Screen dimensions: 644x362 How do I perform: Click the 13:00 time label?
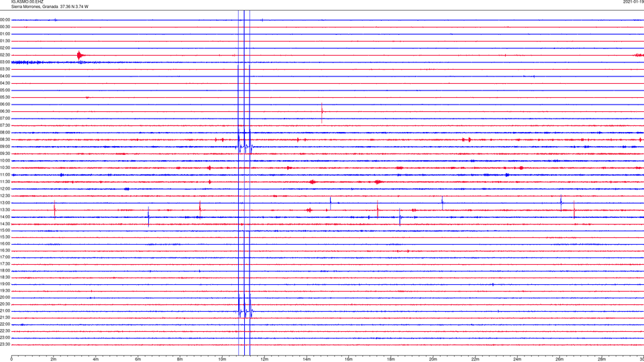click(x=5, y=202)
